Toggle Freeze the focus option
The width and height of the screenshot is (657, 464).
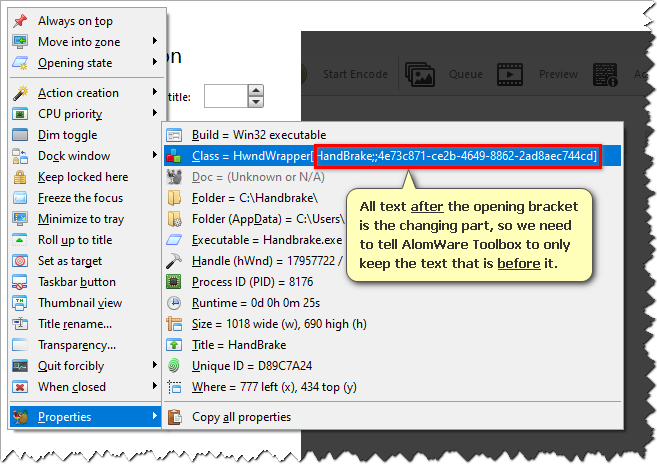pos(80,198)
